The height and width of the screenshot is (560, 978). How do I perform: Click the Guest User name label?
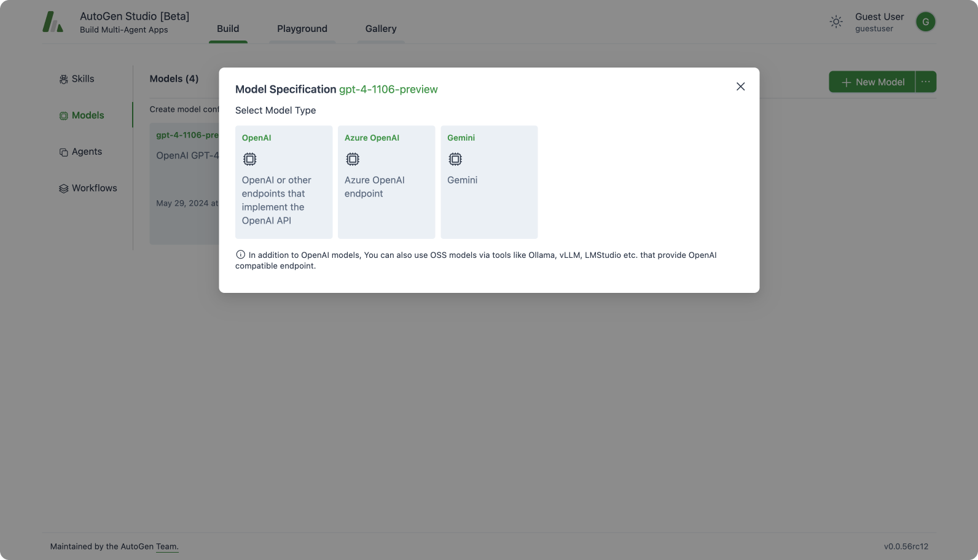point(879,17)
